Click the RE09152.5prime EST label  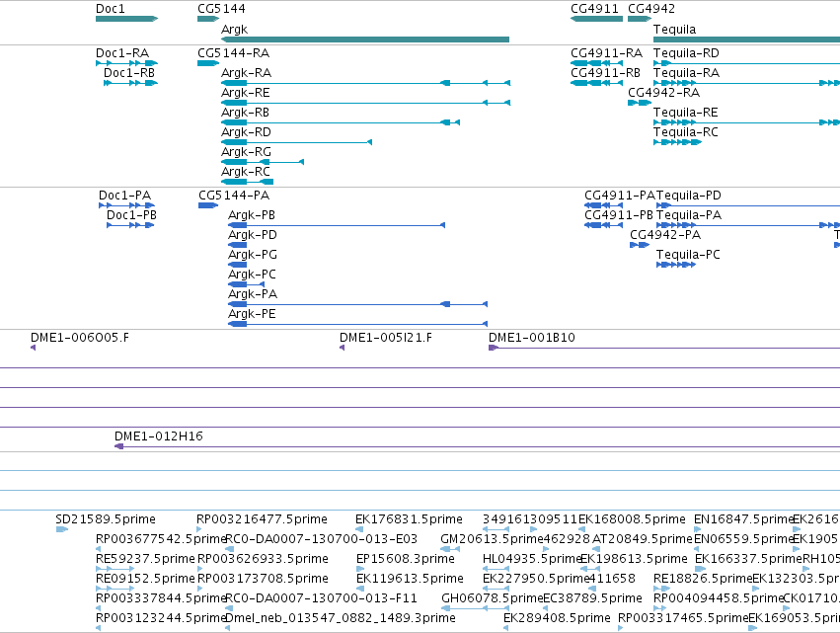[145, 579]
